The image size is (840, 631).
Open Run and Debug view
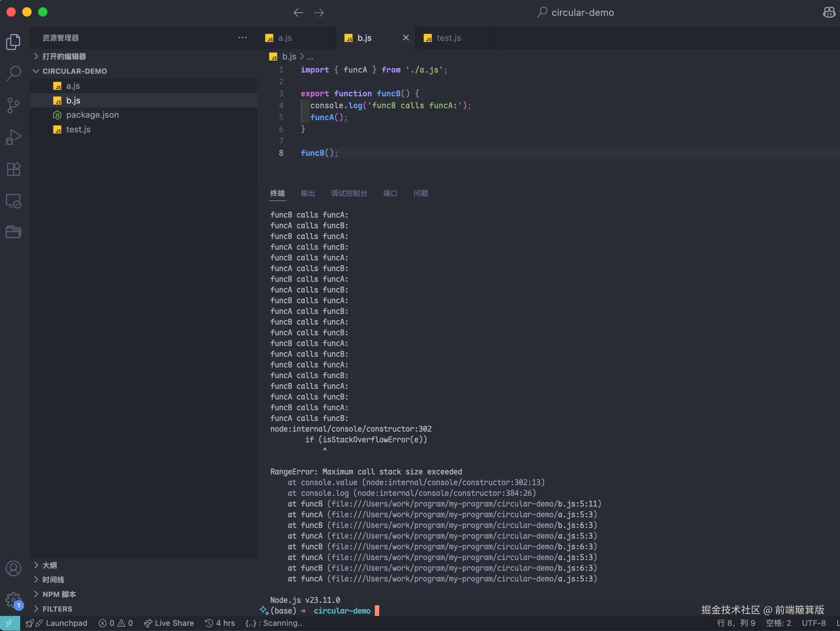(13, 137)
